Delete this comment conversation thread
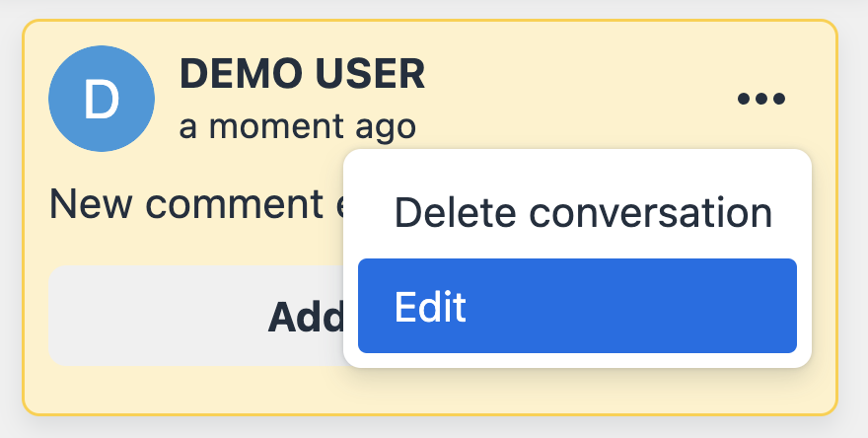868x438 pixels. pos(582,212)
